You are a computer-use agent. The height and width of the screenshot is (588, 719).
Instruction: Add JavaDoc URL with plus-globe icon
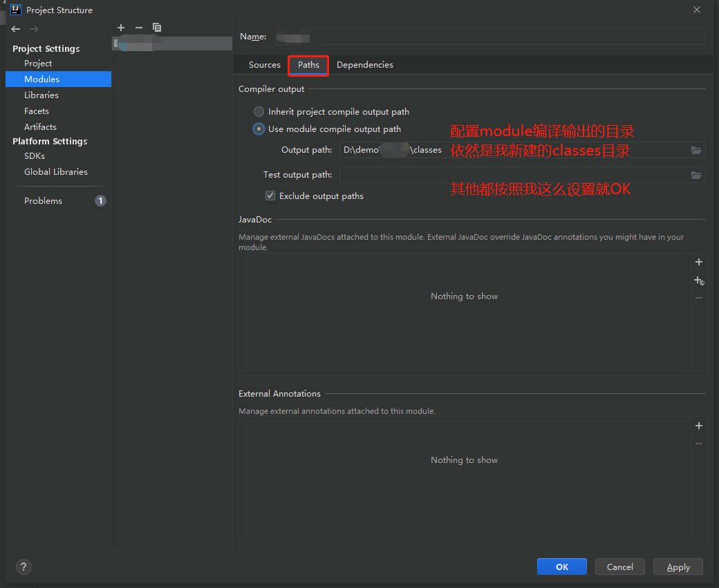click(x=699, y=281)
